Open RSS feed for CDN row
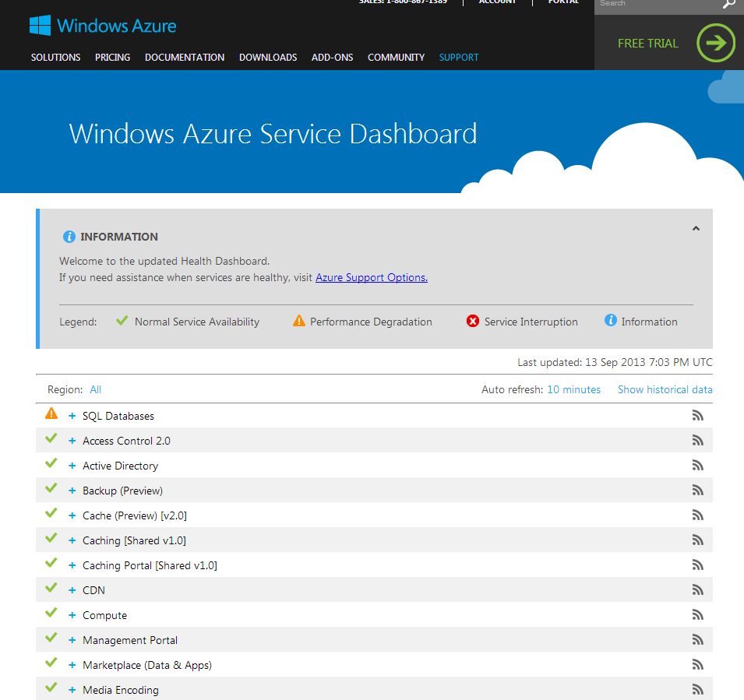 click(697, 590)
